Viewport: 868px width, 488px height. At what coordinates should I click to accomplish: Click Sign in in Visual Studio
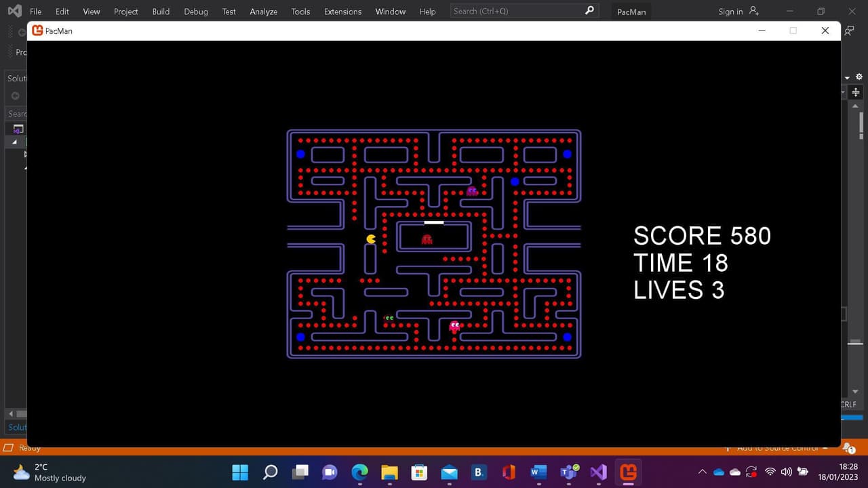730,12
